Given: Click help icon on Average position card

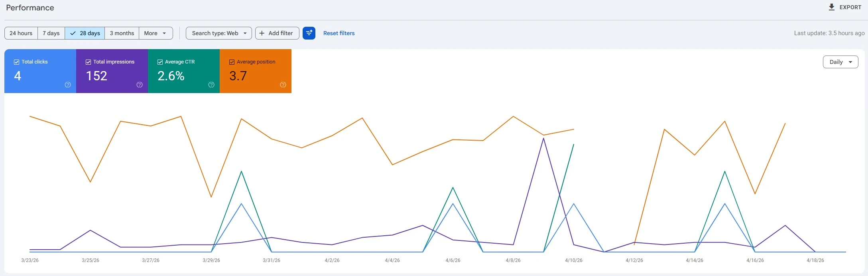Looking at the screenshot, I should tap(283, 85).
